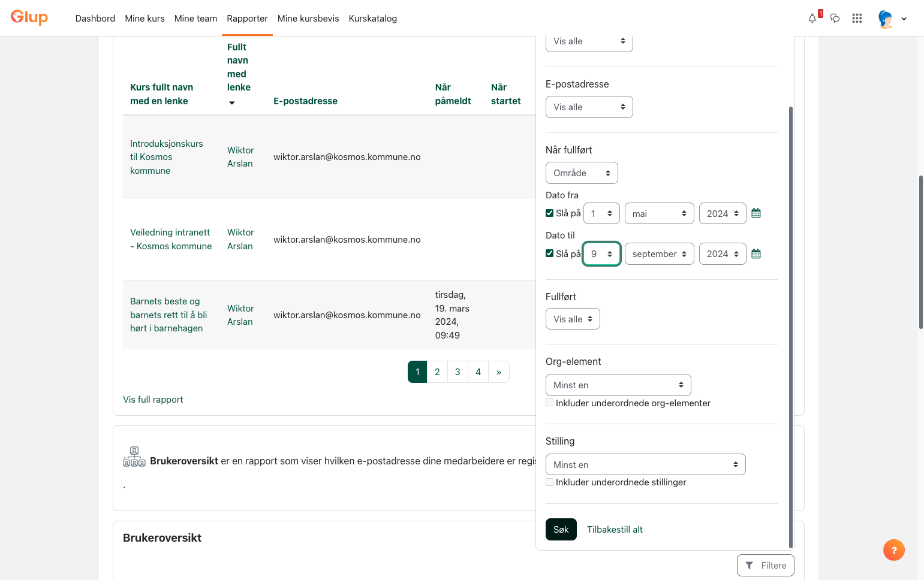Click the filter panel vertical scrollbar
Image resolution: width=924 pixels, height=580 pixels.
791,327
